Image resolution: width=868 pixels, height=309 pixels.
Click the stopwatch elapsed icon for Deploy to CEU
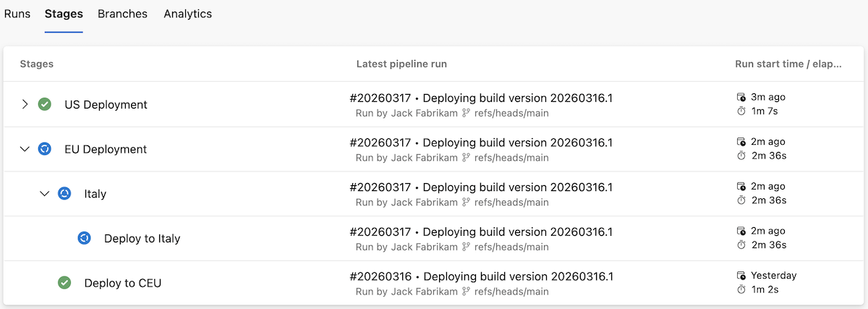pyautogui.click(x=741, y=289)
